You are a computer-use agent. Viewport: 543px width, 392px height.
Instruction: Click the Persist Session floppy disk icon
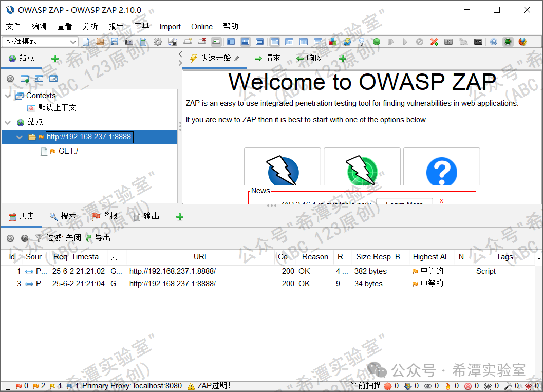[115, 42]
